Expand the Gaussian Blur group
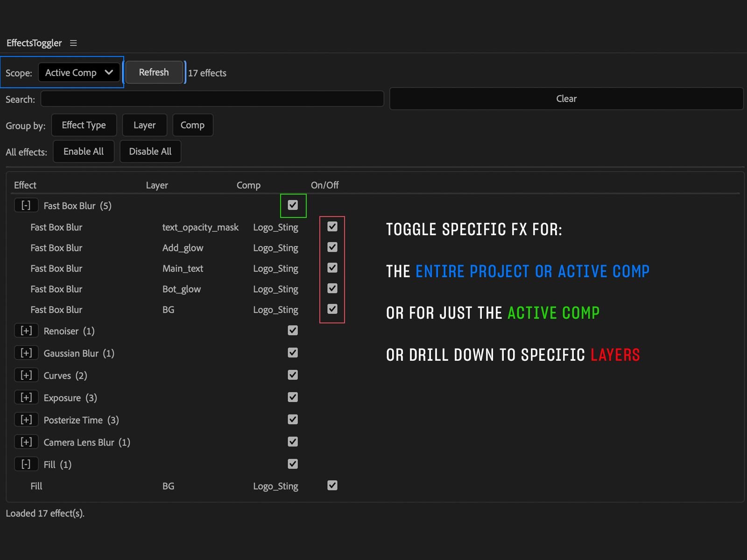 point(26,353)
